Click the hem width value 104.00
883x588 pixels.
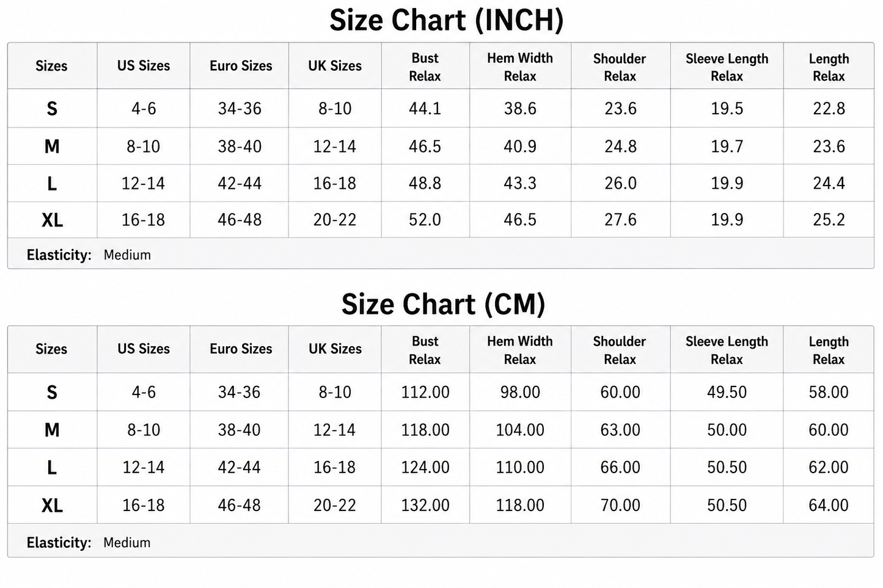[520, 430]
